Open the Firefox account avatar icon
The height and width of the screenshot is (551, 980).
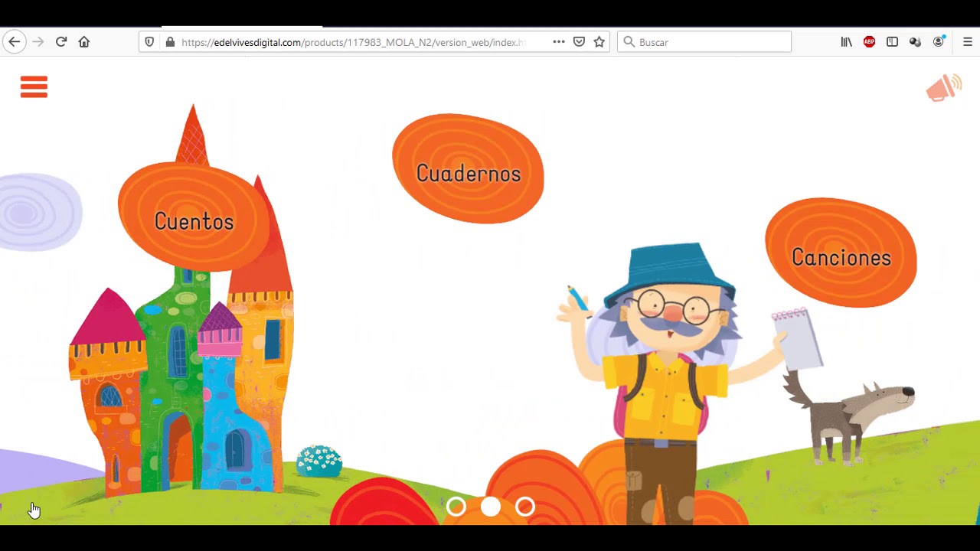click(939, 42)
